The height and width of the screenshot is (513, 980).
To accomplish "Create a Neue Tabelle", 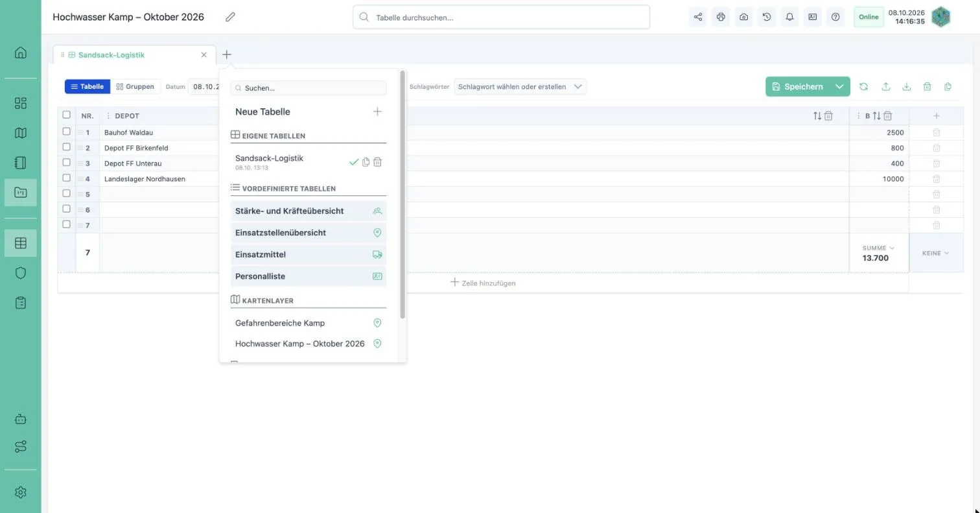I will tap(309, 112).
